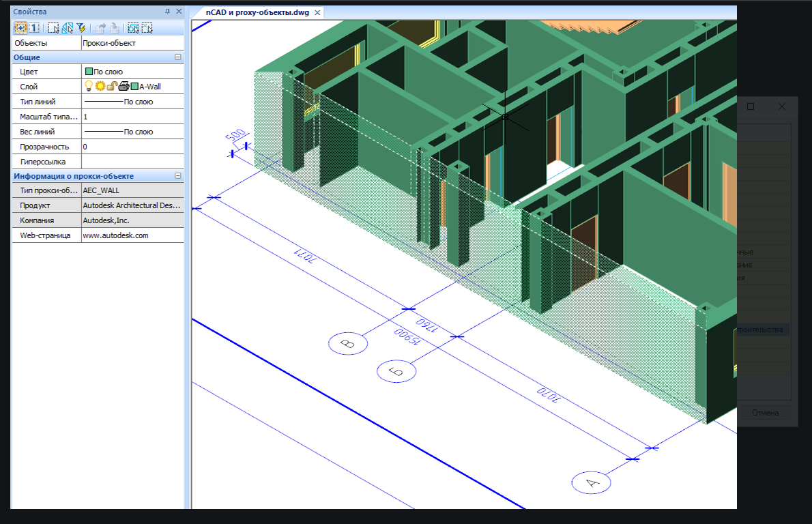Edit the Прозрачность value 0
The height and width of the screenshot is (524, 812).
tap(132, 147)
